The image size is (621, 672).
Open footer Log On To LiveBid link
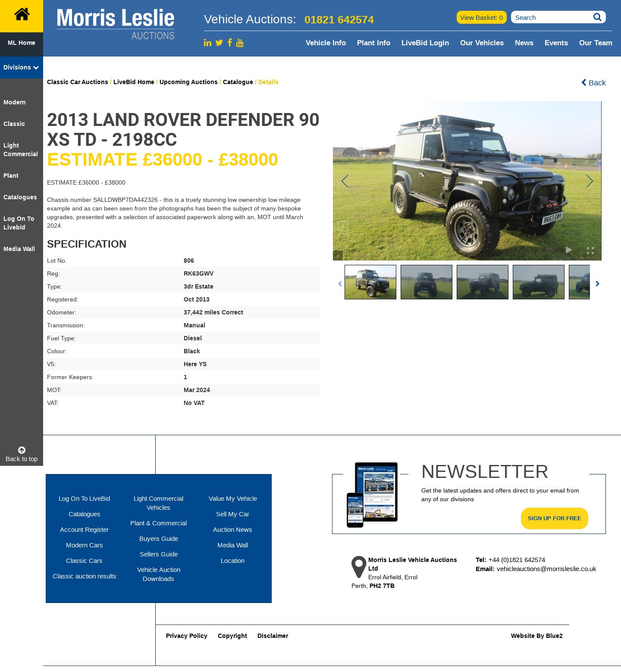click(x=85, y=499)
